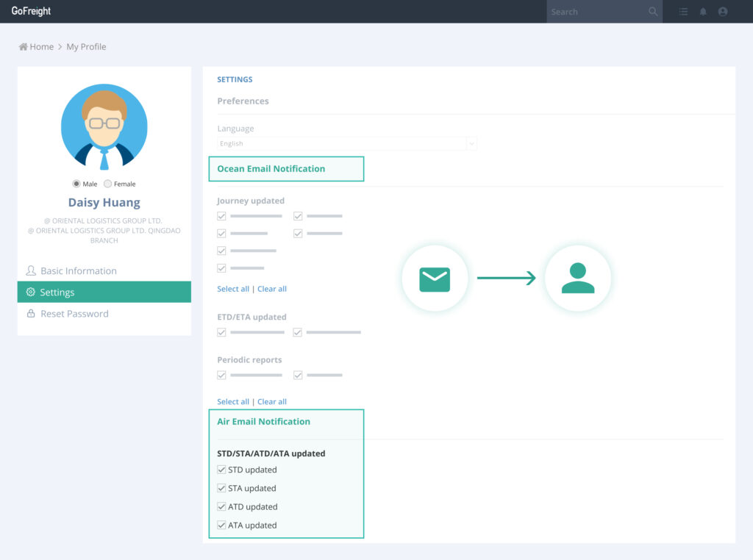
Task: Open the list menu icon in top bar
Action: [x=683, y=12]
